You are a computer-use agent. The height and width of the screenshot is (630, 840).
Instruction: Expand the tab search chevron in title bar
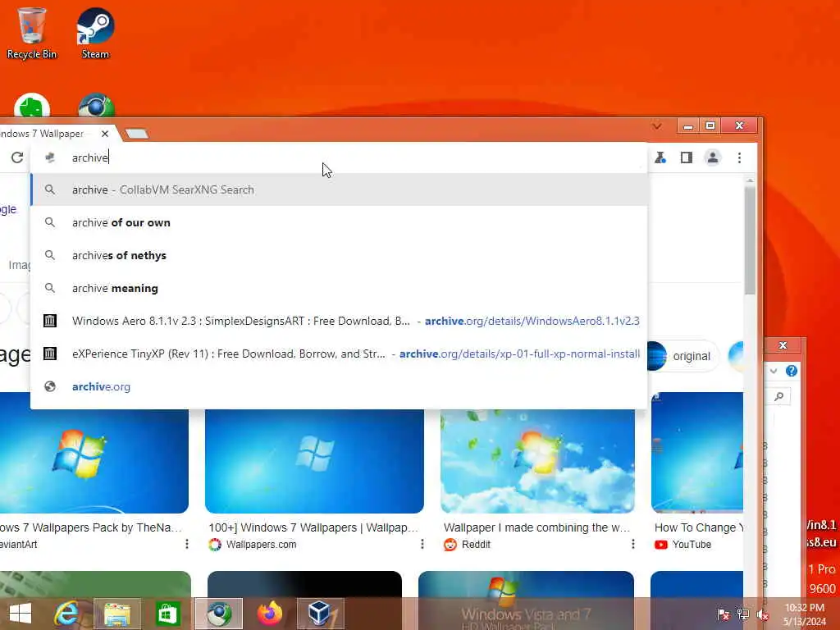657,126
